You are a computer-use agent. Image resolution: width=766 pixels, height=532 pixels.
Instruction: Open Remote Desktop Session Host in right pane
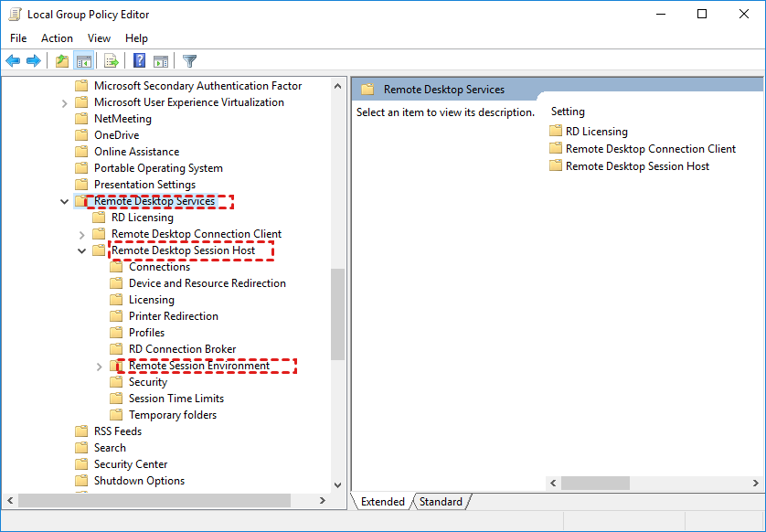(x=637, y=166)
